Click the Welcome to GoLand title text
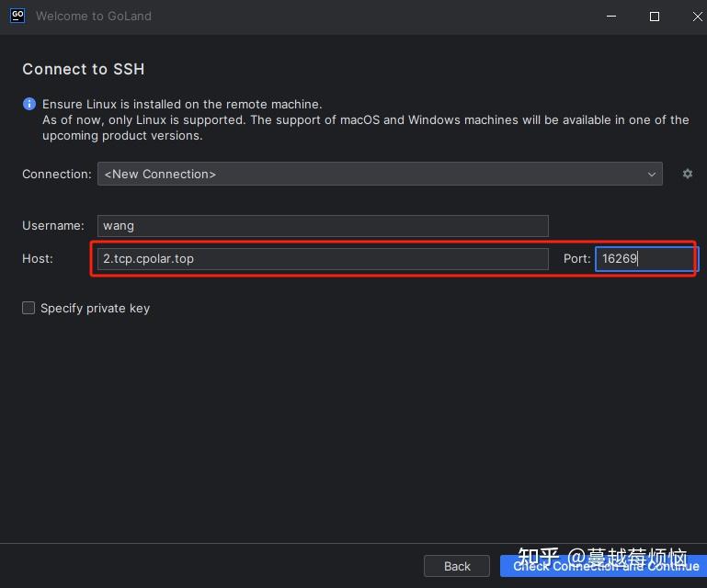707x588 pixels. pyautogui.click(x=94, y=16)
